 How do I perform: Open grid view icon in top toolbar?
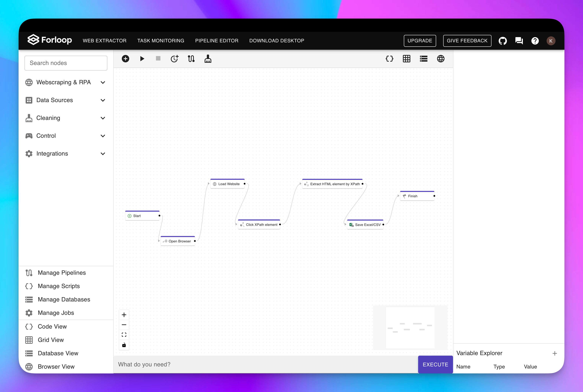406,59
